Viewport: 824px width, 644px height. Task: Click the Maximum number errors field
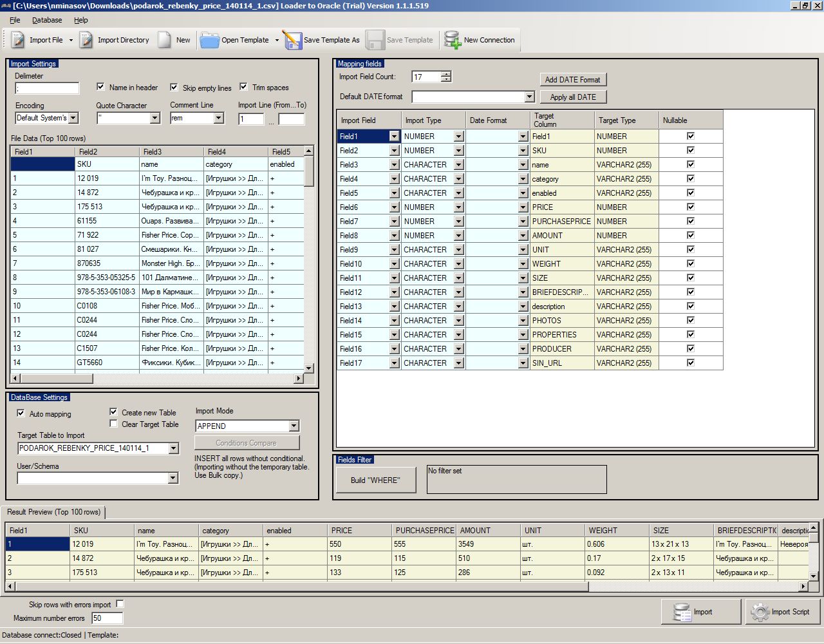pos(107,618)
